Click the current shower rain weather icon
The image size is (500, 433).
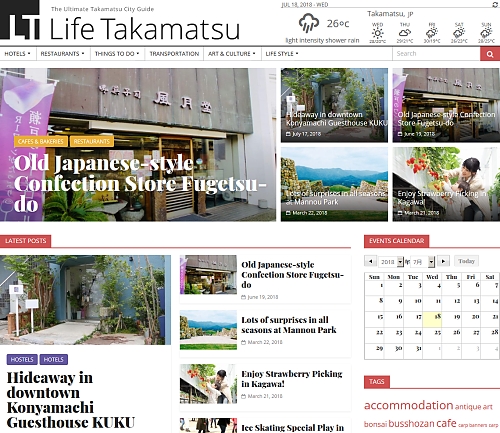[x=309, y=23]
